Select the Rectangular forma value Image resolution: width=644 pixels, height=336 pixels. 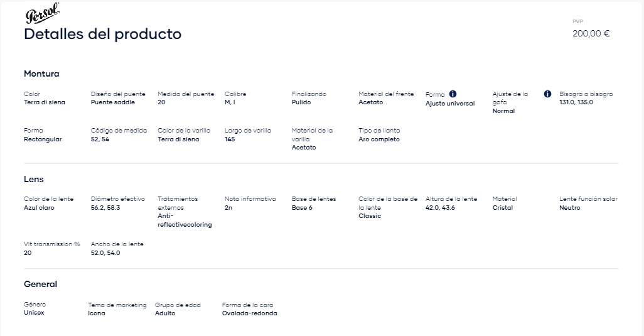click(x=43, y=139)
